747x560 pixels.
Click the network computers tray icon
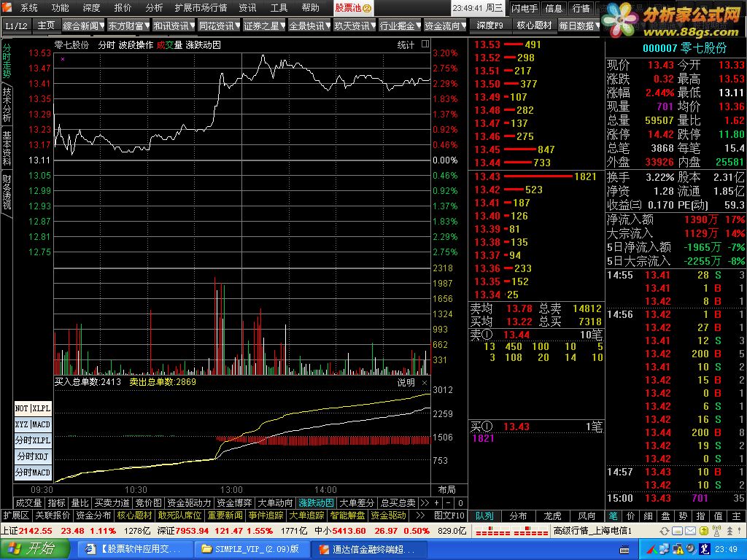[x=663, y=549]
